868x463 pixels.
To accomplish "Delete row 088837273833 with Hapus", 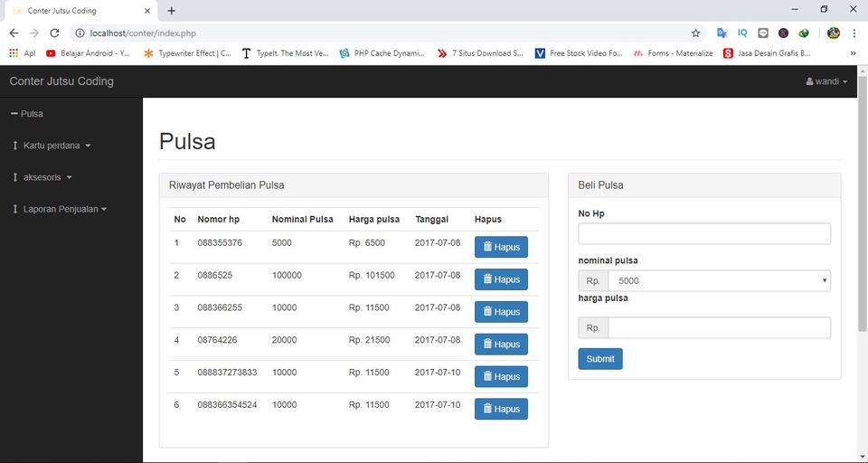I will 501,376.
